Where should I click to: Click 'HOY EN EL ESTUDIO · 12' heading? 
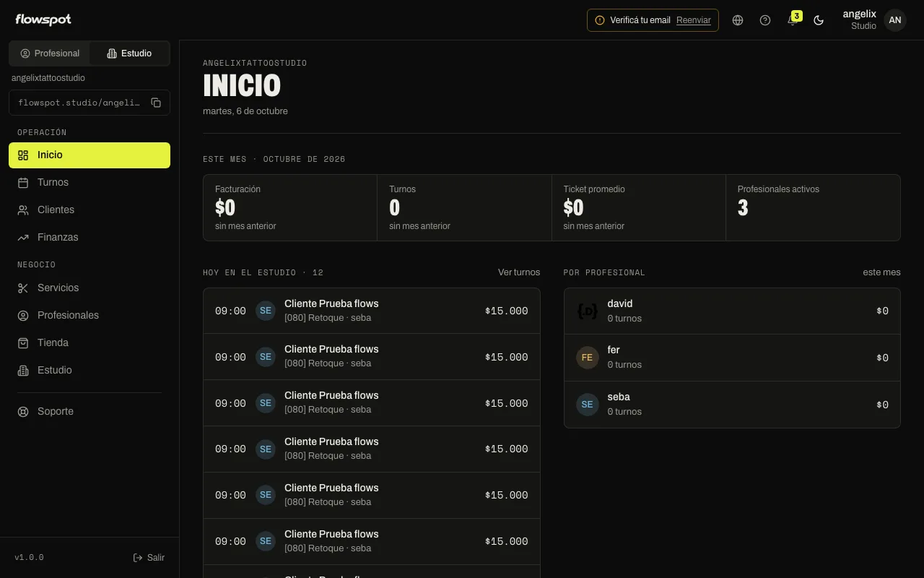coord(263,273)
